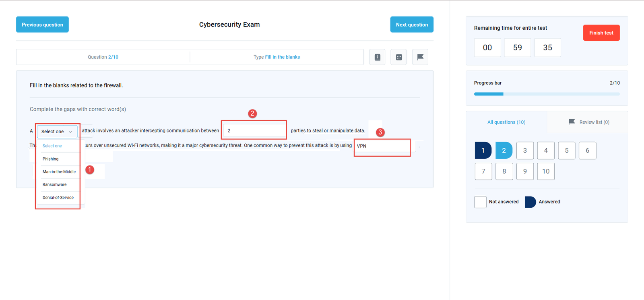This screenshot has height=300, width=644.
Task: Click the Review list flag icon
Action: tap(572, 122)
